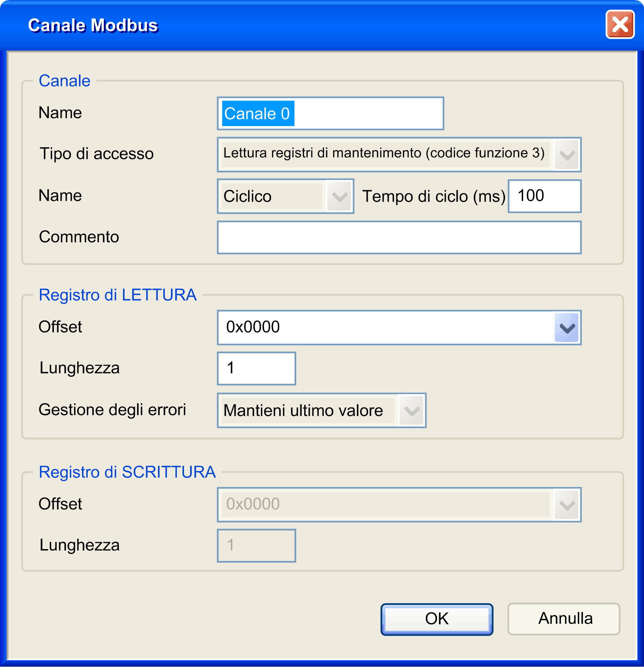
Task: Click the Ciclico combo box text
Action: 271,196
